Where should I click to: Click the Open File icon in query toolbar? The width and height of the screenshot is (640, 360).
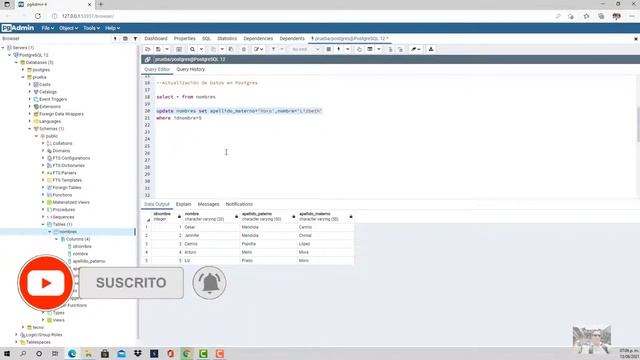[148, 49]
